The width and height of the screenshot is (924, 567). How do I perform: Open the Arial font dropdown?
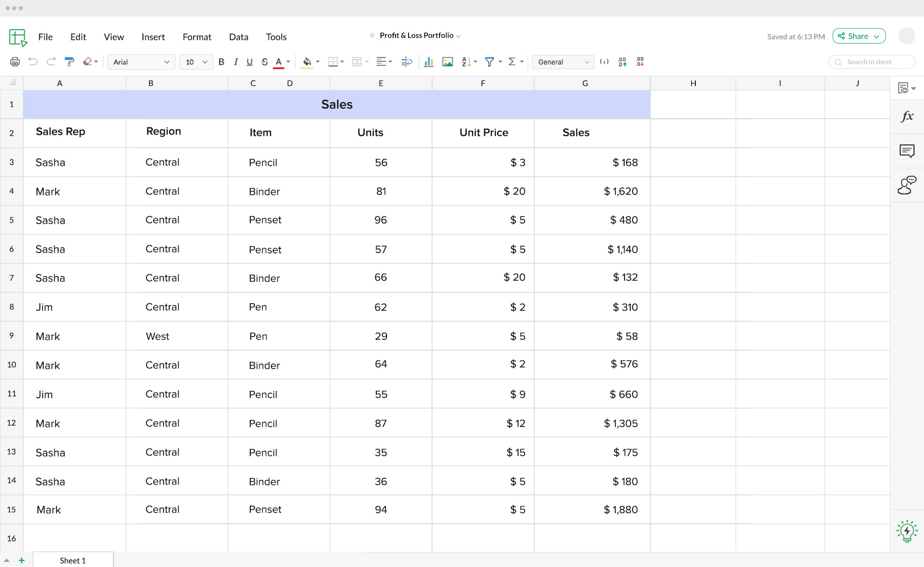tap(141, 62)
